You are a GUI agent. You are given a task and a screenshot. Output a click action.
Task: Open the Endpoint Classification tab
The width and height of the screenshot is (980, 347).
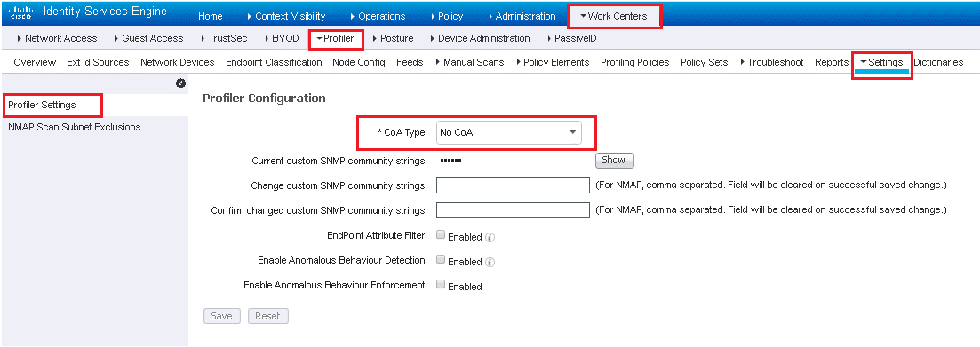coord(274,62)
